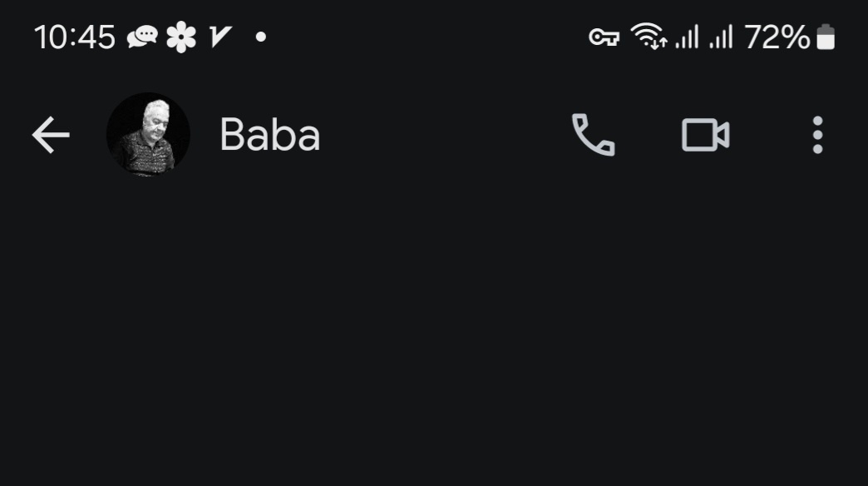Start a voice call with Baba
Image resolution: width=868 pixels, height=486 pixels.
593,135
